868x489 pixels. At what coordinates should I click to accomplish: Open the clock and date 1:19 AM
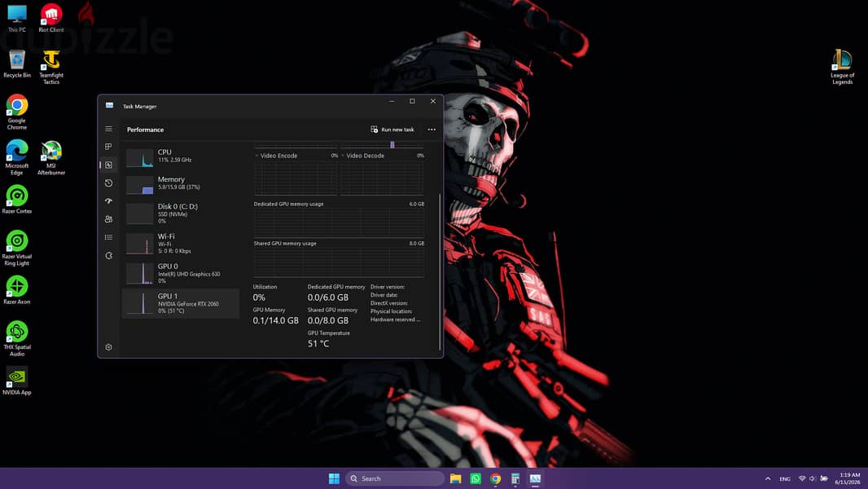coord(848,478)
